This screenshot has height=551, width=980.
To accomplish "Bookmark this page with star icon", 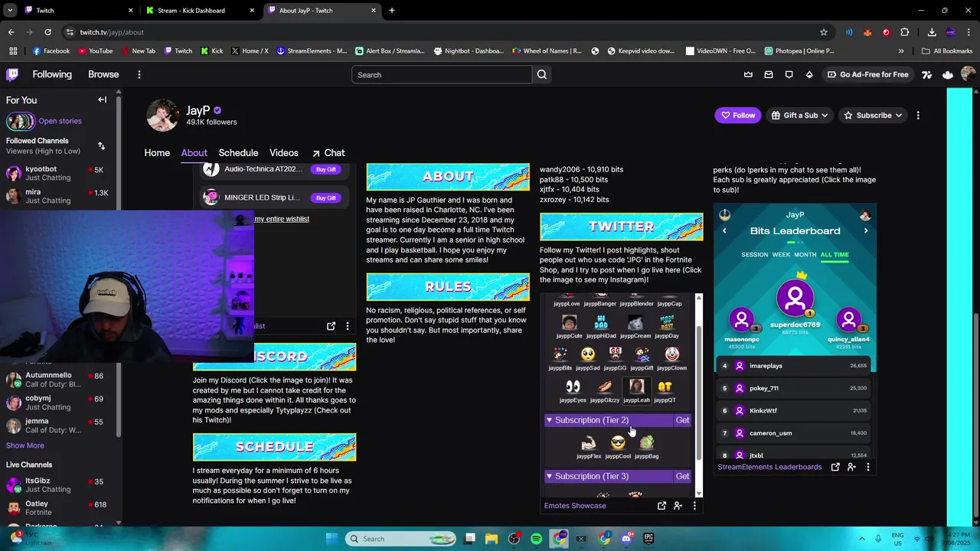I will click(x=824, y=32).
